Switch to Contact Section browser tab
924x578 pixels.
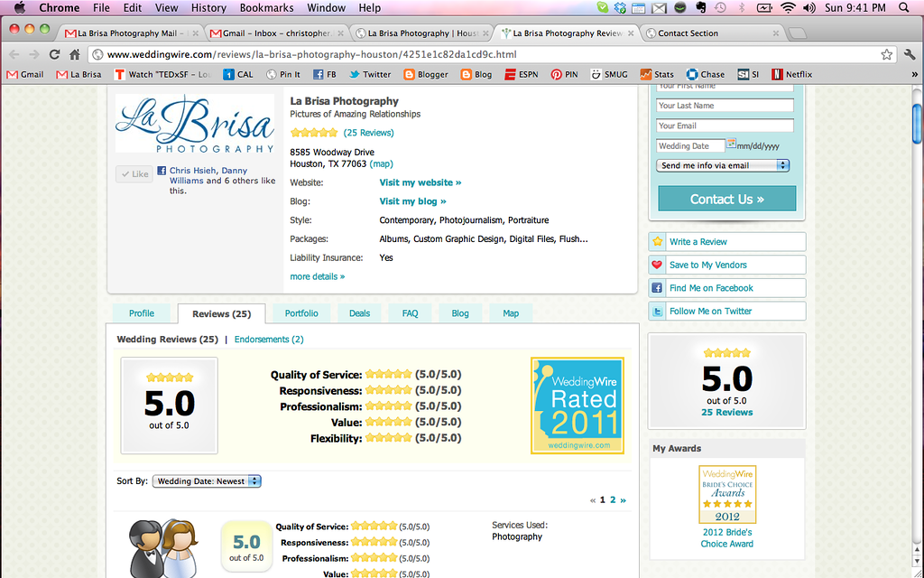coord(712,33)
